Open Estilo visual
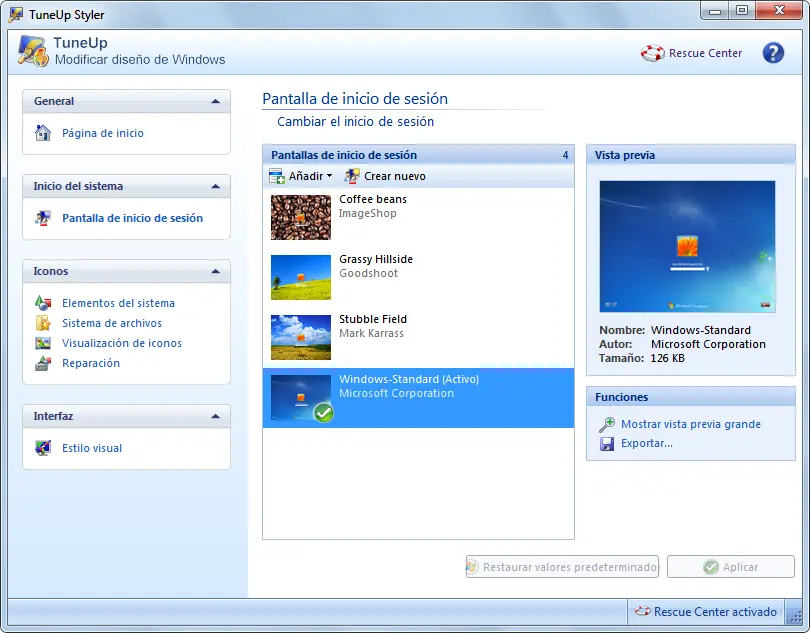 coord(92,448)
